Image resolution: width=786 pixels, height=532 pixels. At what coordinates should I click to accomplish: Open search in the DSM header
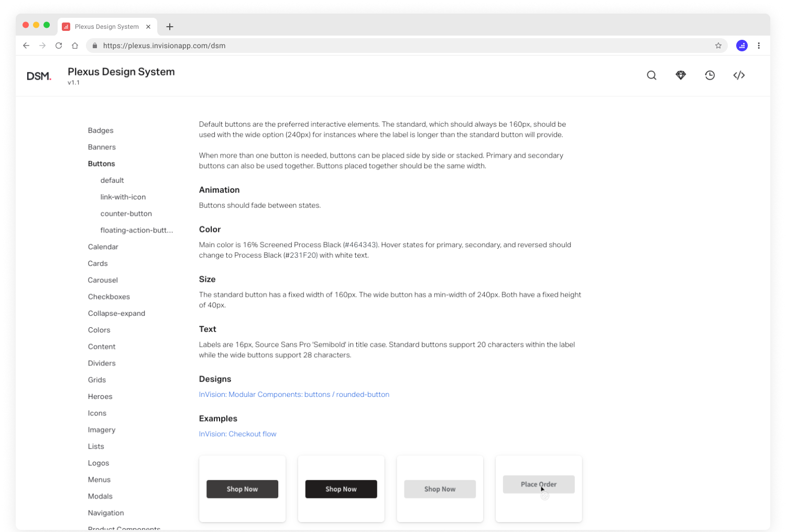pyautogui.click(x=651, y=75)
